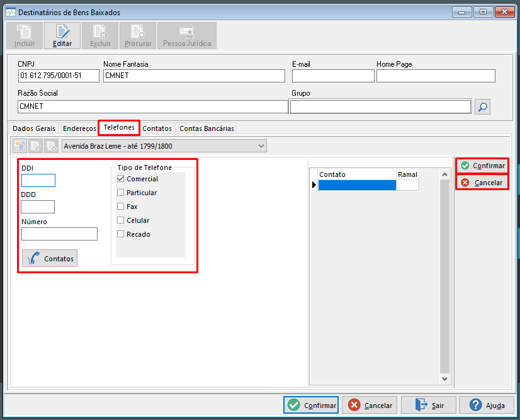Click the Editar toolbar button
Screen dimensions: 520x420
[62, 36]
